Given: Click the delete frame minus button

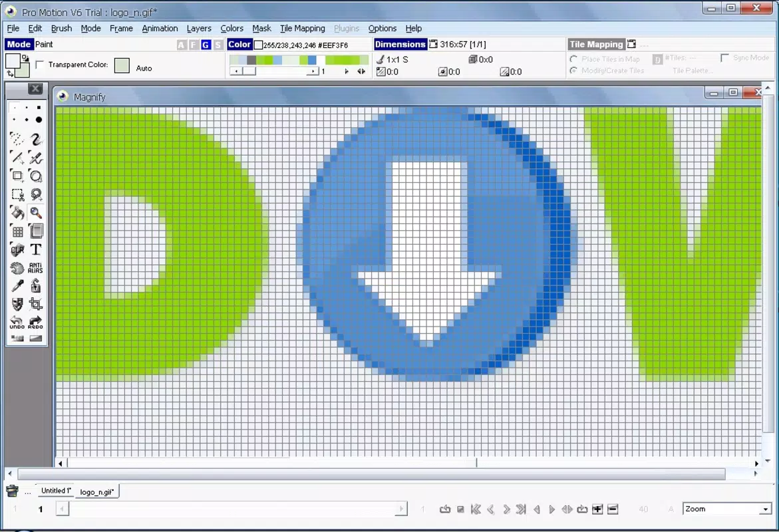Looking at the screenshot, I should [x=613, y=509].
